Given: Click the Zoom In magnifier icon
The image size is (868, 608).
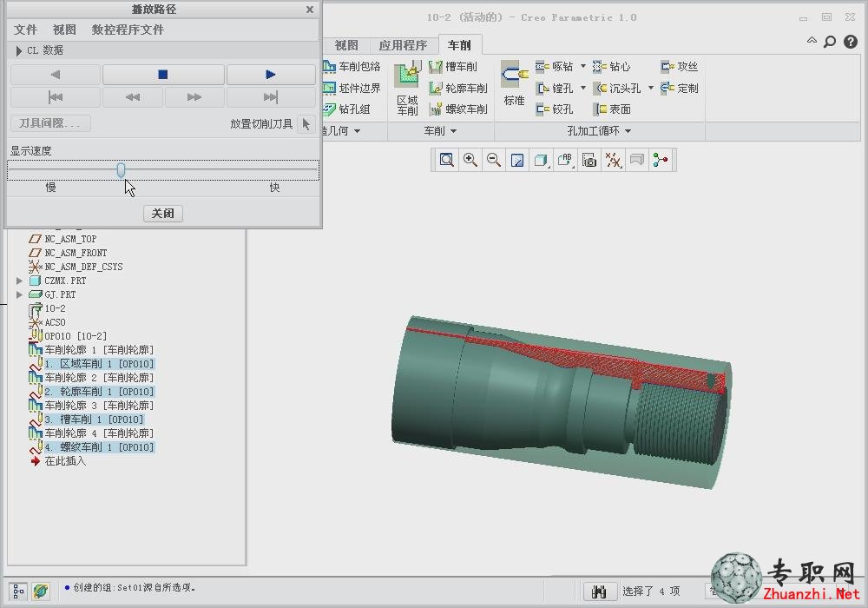Looking at the screenshot, I should (x=470, y=160).
